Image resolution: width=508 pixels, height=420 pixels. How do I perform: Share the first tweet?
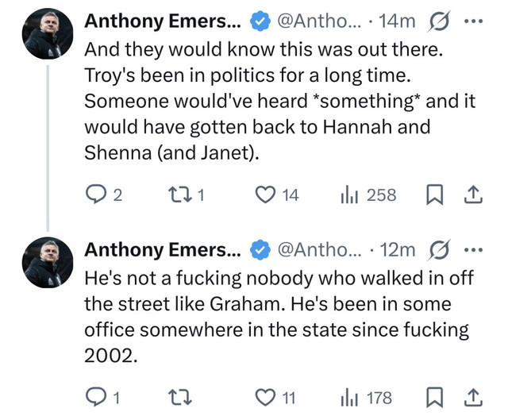473,195
